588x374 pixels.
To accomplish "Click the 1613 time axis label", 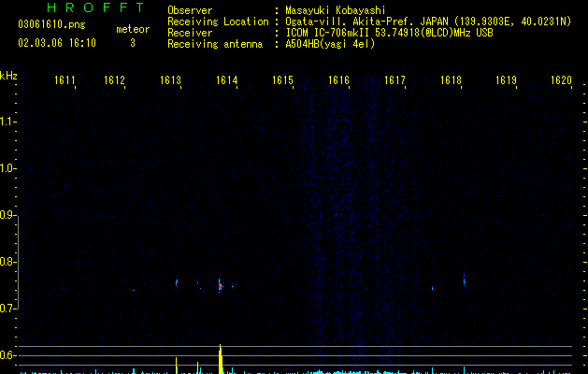I will click(x=171, y=80).
